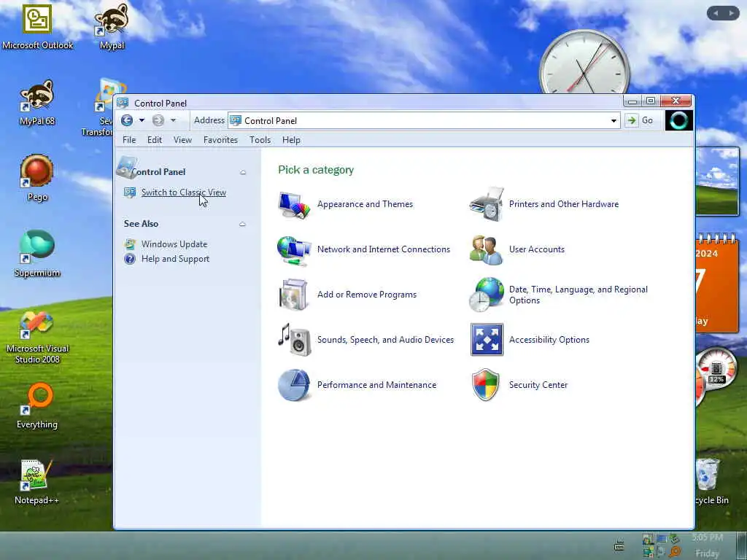Open the Forward button history dropdown arrow
Screen dimensions: 747x560
174,120
